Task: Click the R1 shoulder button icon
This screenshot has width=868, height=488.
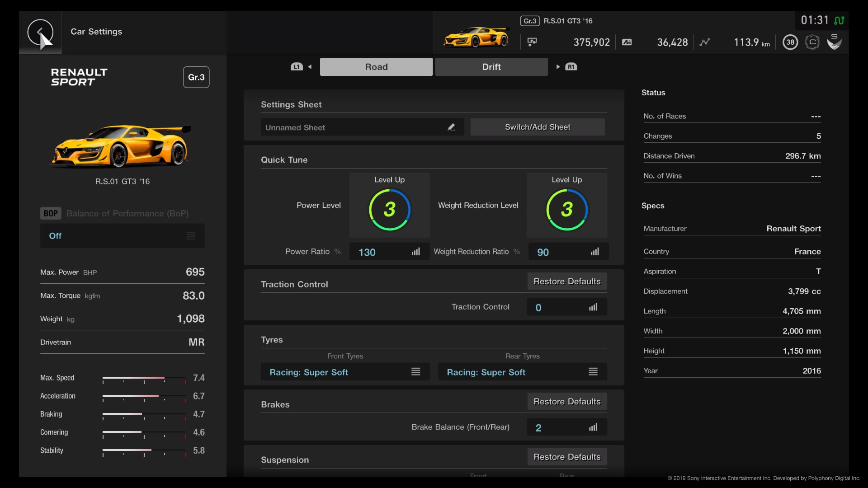Action: [571, 67]
